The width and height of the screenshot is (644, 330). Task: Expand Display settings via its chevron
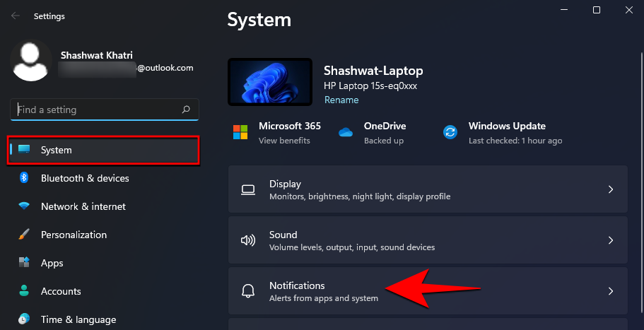611,189
